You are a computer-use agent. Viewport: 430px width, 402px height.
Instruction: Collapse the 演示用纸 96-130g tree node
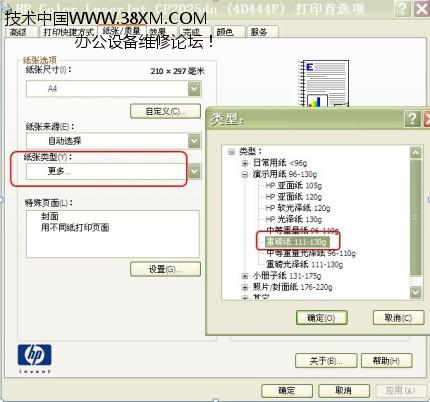[x=245, y=174]
